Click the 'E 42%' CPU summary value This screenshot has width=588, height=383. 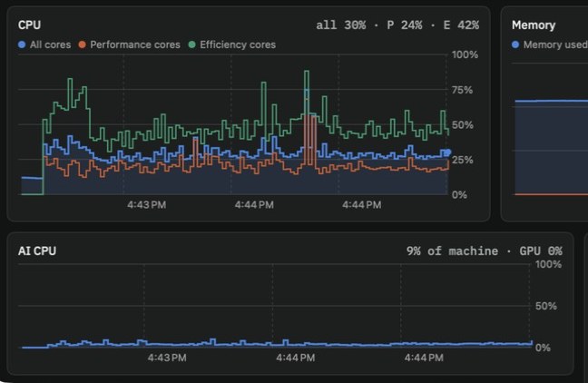[x=461, y=25]
